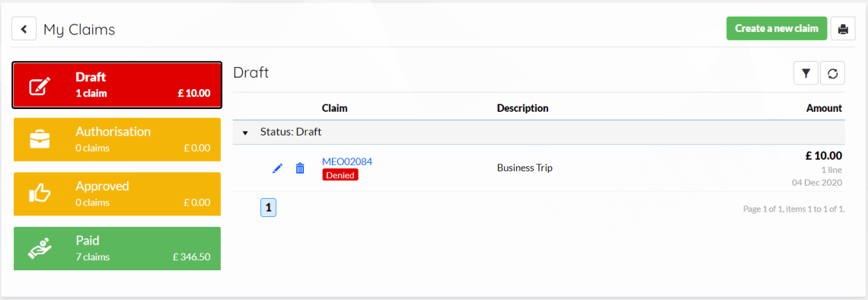The height and width of the screenshot is (300, 868).
Task: Click the Draft tile edit-note icon
Action: click(40, 86)
